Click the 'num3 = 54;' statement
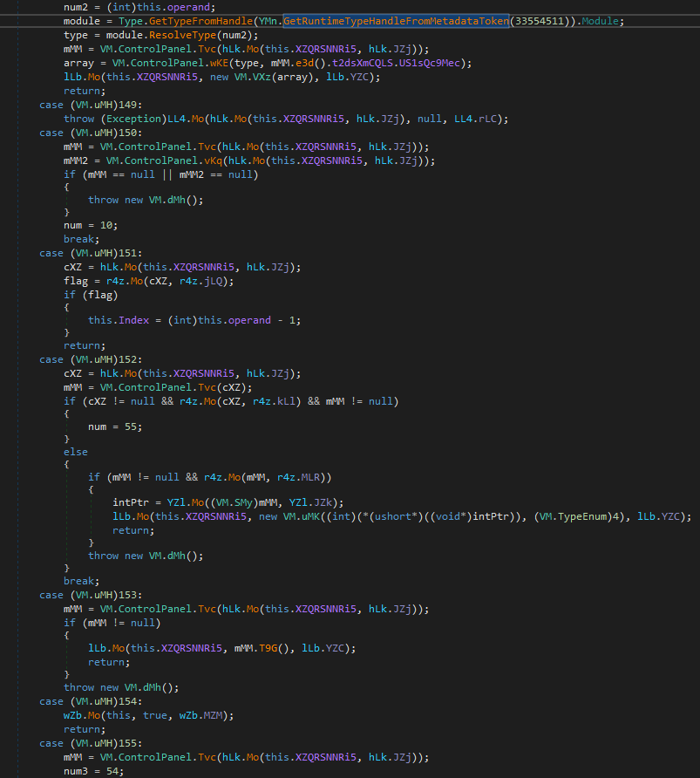 93,771
